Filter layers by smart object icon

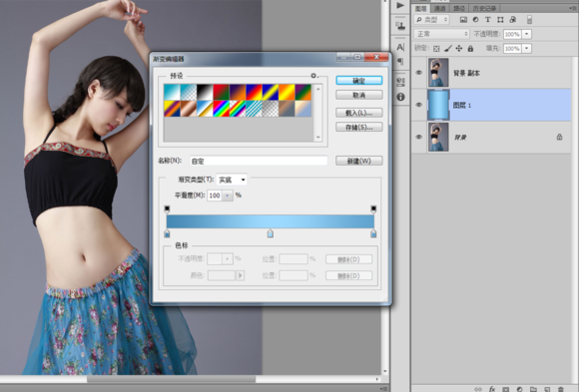point(513,20)
